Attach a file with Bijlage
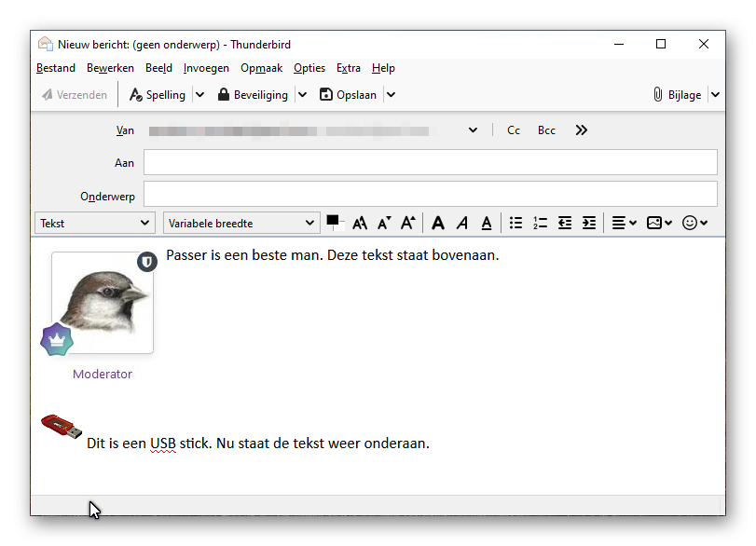Image resolution: width=756 pixels, height=546 pixels. pos(678,95)
